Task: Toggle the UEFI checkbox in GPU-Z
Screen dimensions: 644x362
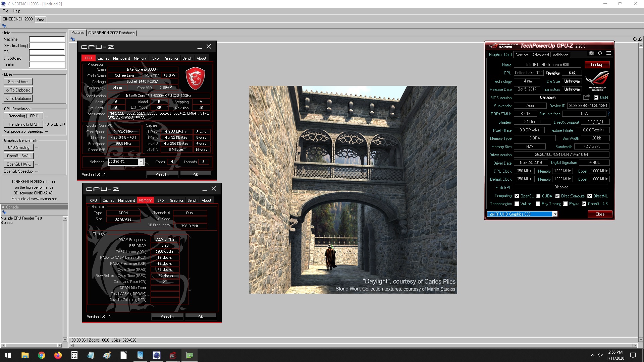Action: click(x=596, y=98)
